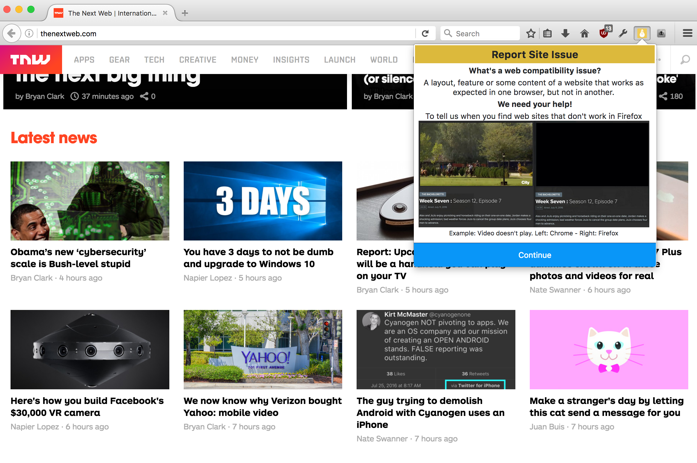
Task: Click the Continue button in popup
Action: [535, 255]
